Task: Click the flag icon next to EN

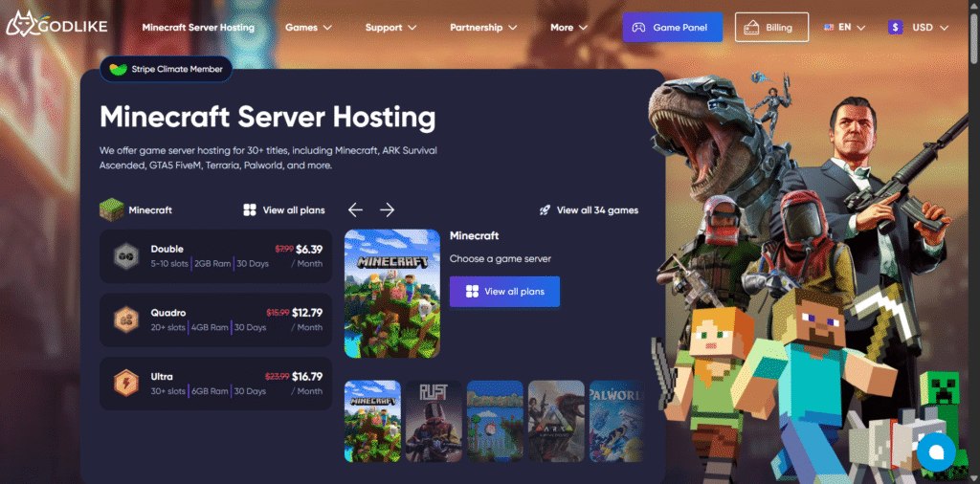Action: (829, 28)
